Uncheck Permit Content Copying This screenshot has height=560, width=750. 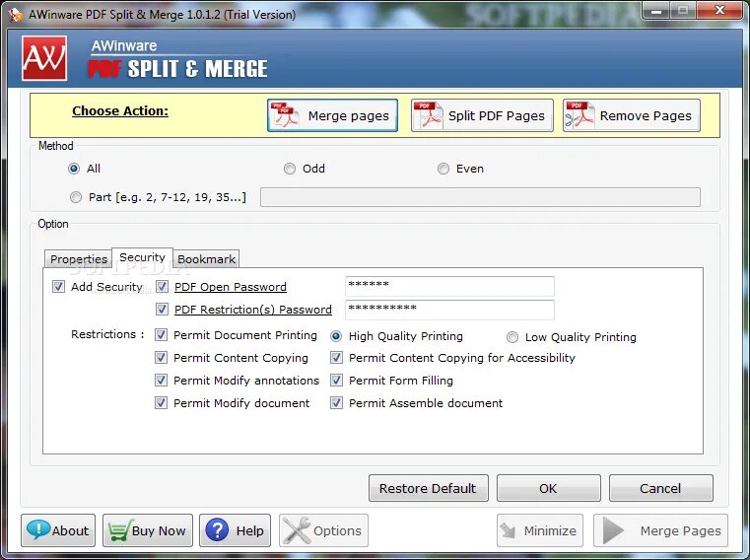[x=162, y=358]
